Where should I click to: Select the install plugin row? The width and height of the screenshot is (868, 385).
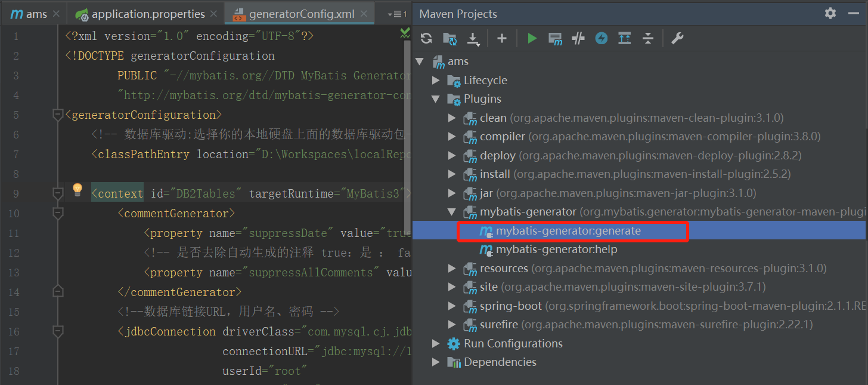pyautogui.click(x=640, y=174)
